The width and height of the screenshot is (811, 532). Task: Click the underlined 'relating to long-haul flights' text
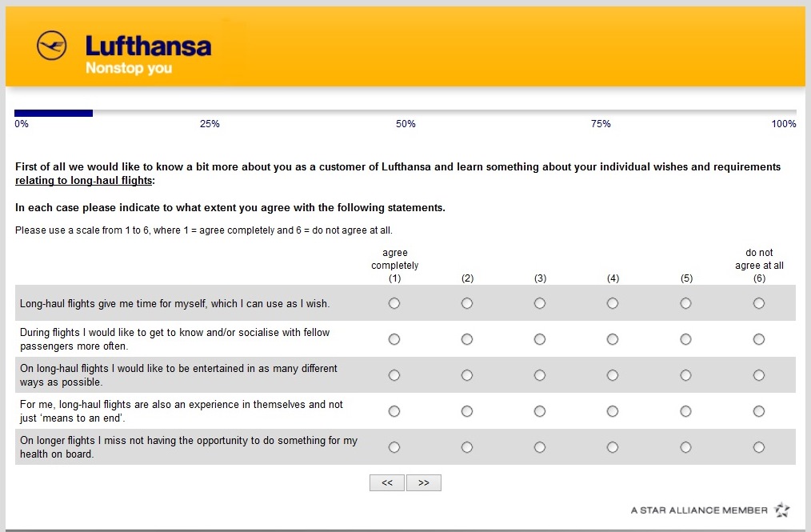tap(83, 181)
